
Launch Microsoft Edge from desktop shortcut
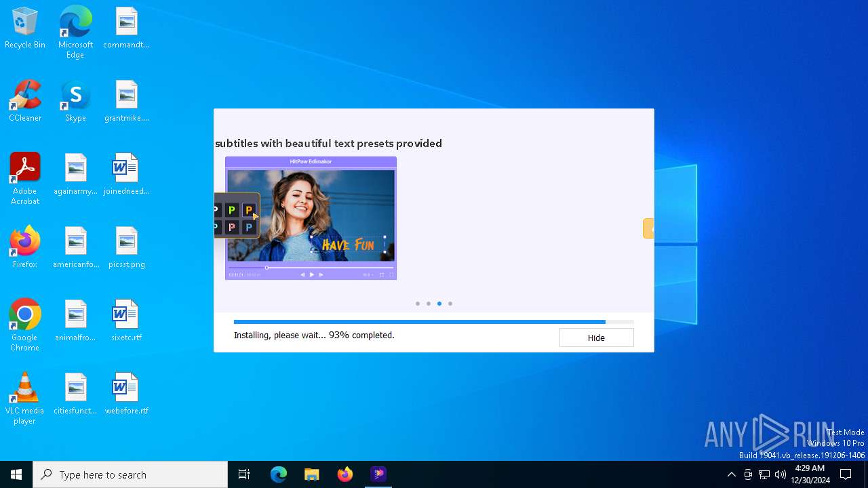coord(75,32)
